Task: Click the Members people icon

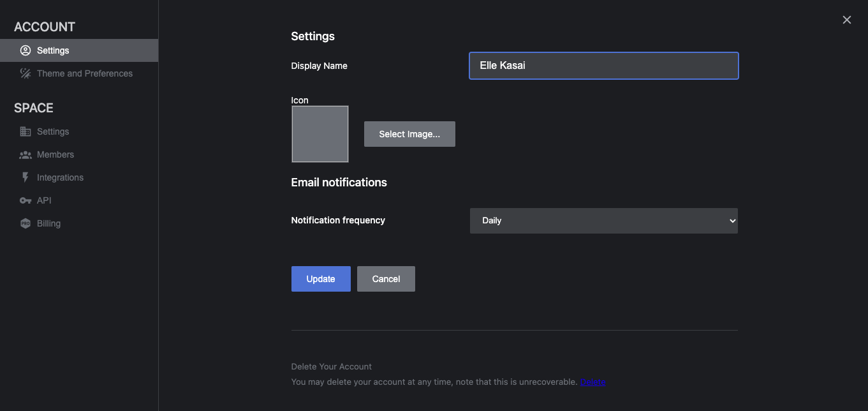Action: pos(26,154)
